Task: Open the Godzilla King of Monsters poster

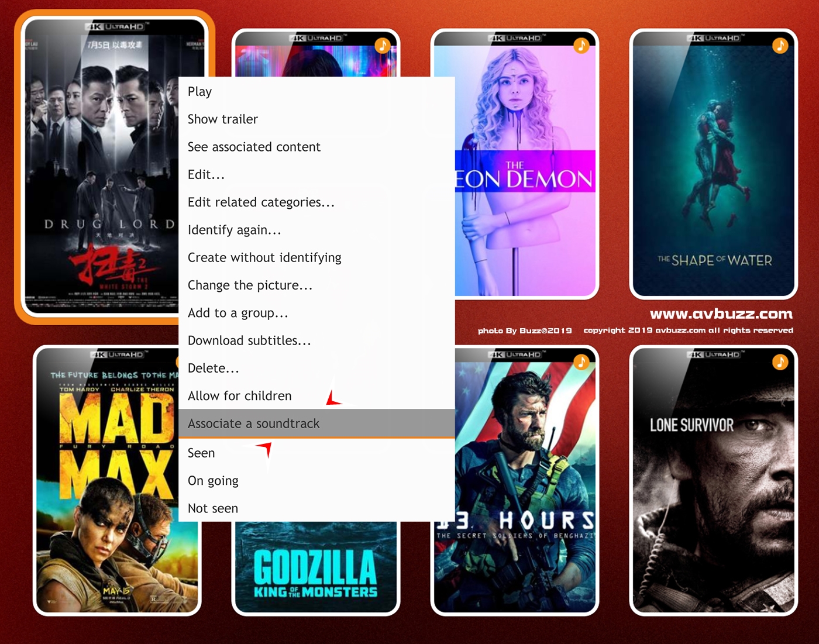Action: coord(316,567)
